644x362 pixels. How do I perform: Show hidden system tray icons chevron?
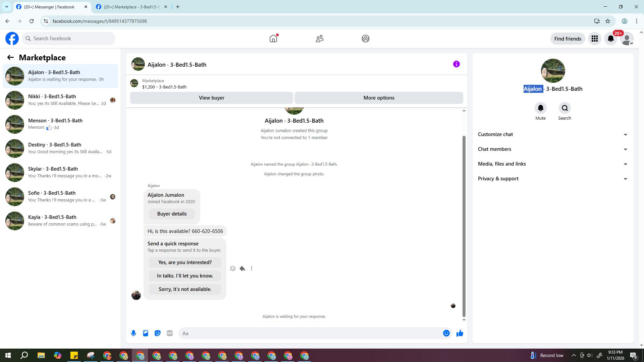tap(574, 355)
